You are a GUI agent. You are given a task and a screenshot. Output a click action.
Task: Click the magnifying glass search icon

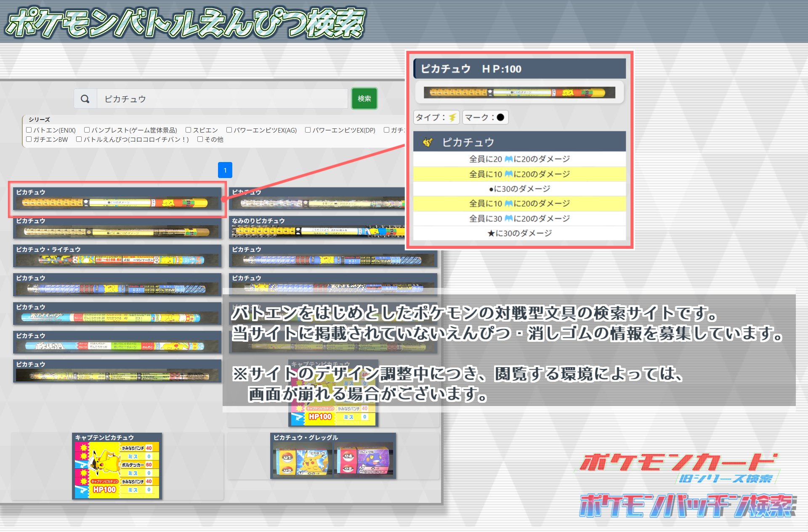pyautogui.click(x=85, y=99)
